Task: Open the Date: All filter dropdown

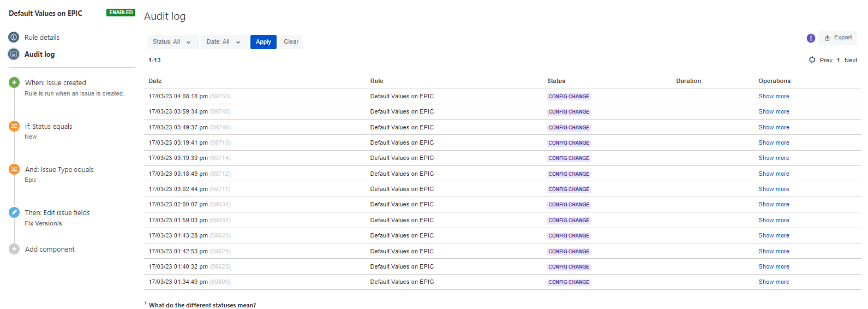Action: tap(224, 42)
